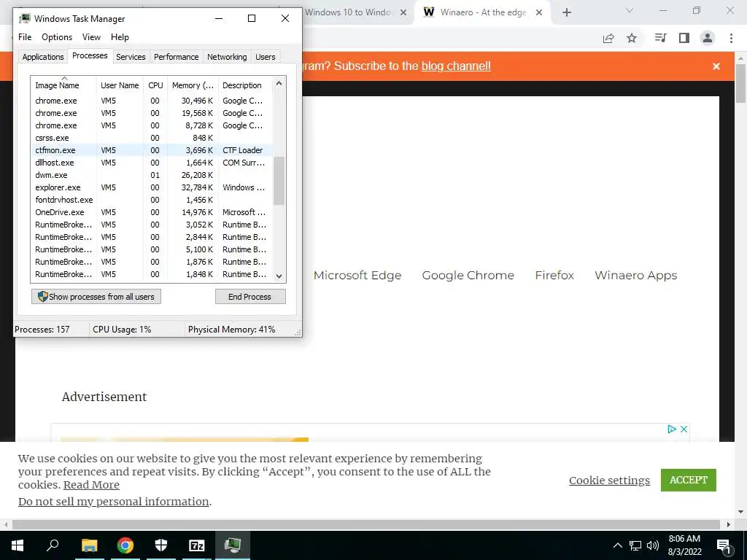Toggle Chrome side panel icon

click(x=684, y=38)
